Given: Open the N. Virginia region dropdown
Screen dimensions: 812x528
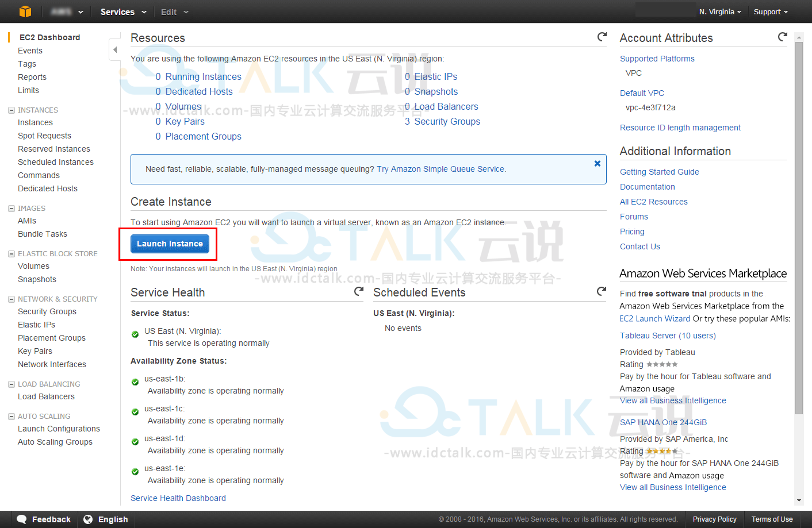Looking at the screenshot, I should click(x=720, y=11).
